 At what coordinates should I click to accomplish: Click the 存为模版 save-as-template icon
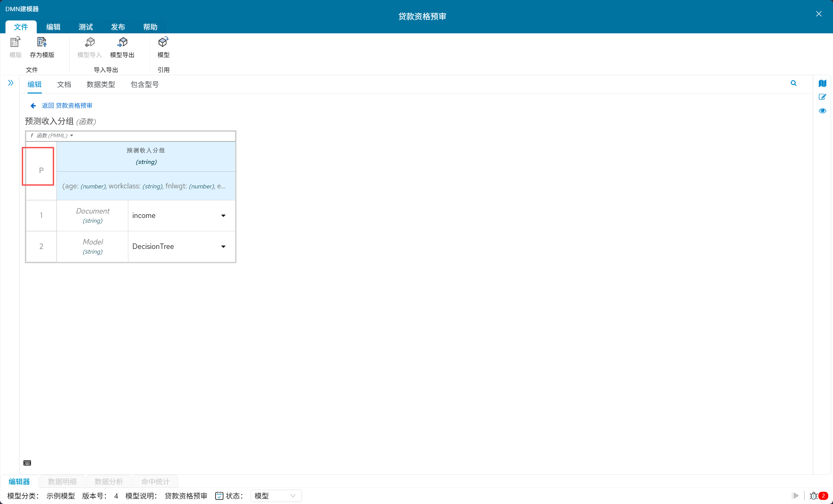[42, 43]
